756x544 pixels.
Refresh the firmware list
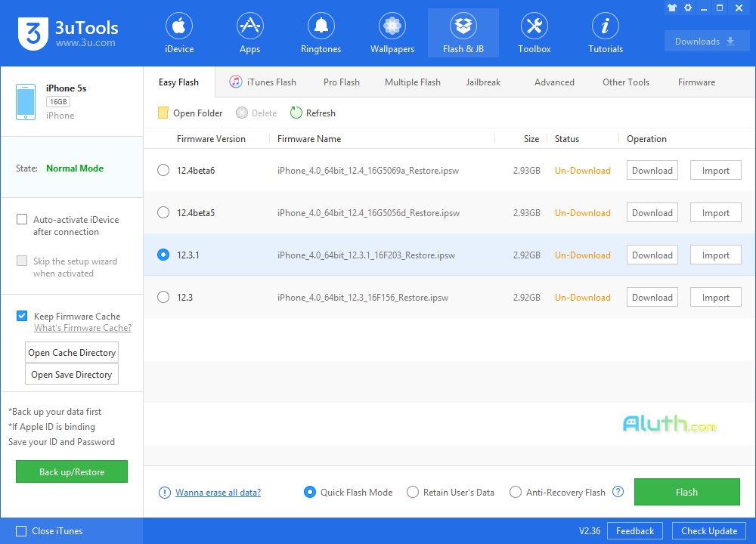pyautogui.click(x=312, y=113)
